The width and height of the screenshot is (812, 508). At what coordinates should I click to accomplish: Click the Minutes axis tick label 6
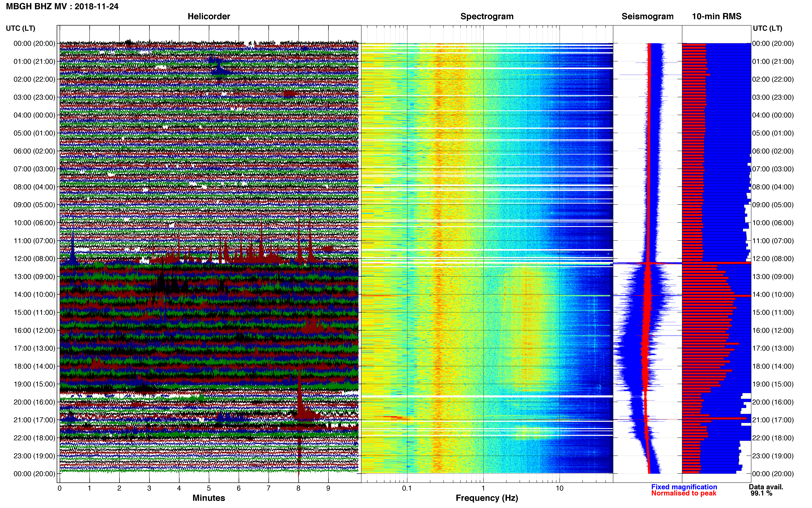[239, 488]
